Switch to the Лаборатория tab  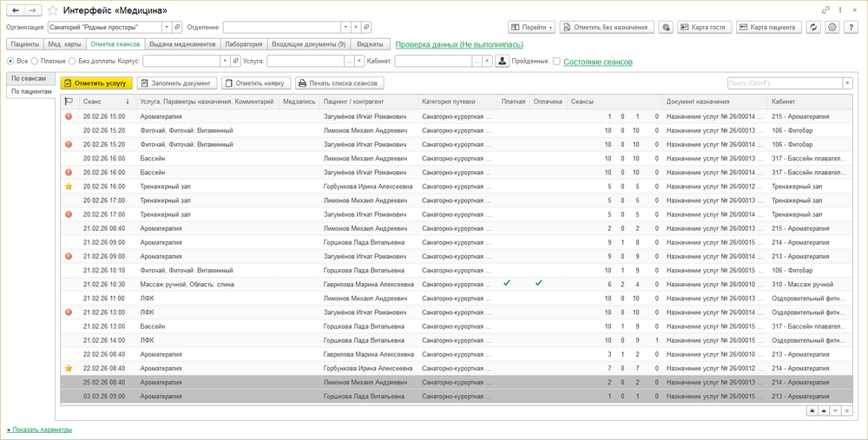click(x=243, y=43)
